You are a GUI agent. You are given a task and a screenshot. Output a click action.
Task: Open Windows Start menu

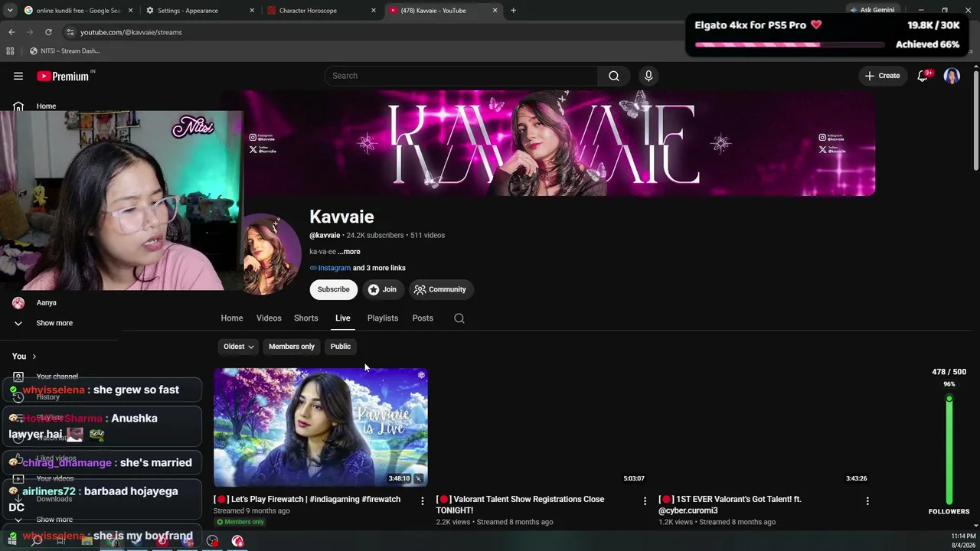(x=12, y=540)
